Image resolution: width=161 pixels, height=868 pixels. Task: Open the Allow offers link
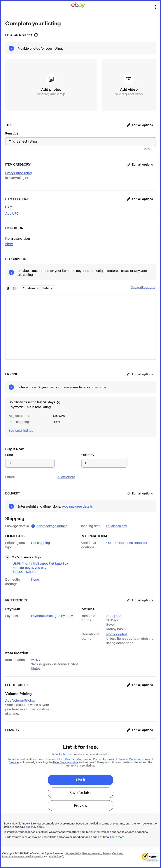66,477
